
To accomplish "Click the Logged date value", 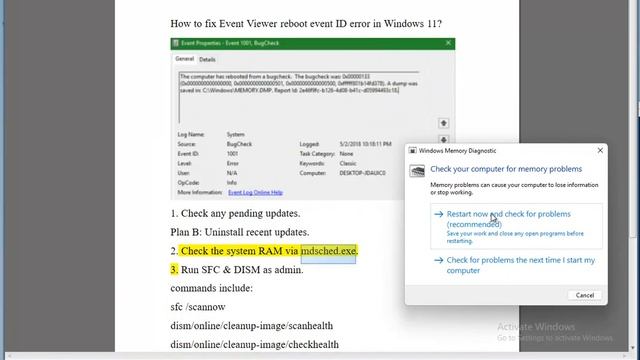I will pos(365,144).
